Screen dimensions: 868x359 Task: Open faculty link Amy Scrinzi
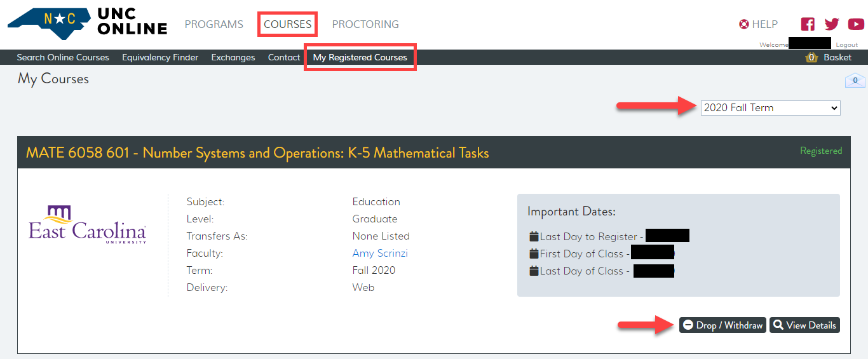point(380,253)
